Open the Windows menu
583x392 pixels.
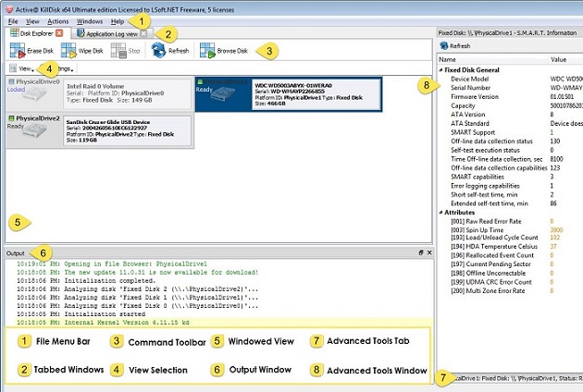click(90, 21)
